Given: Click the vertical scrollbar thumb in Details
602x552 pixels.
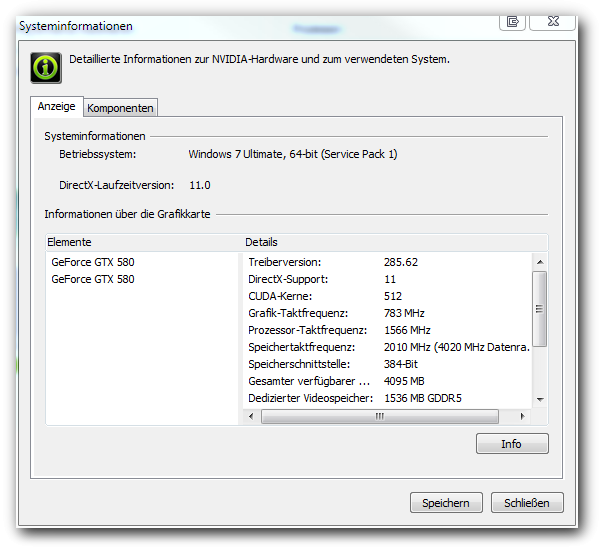Looking at the screenshot, I should [540, 309].
